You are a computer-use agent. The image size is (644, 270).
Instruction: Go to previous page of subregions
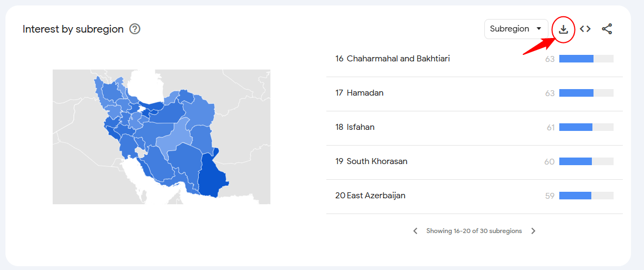(x=415, y=231)
